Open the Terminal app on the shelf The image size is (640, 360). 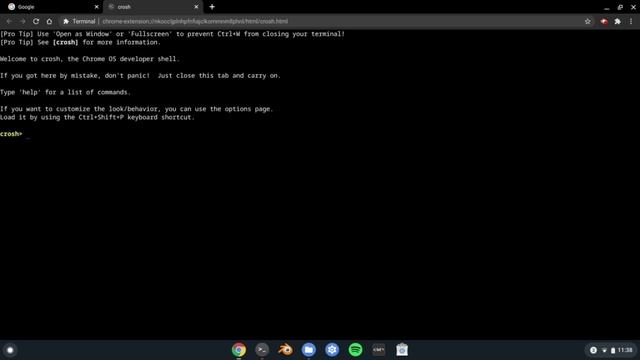262,350
